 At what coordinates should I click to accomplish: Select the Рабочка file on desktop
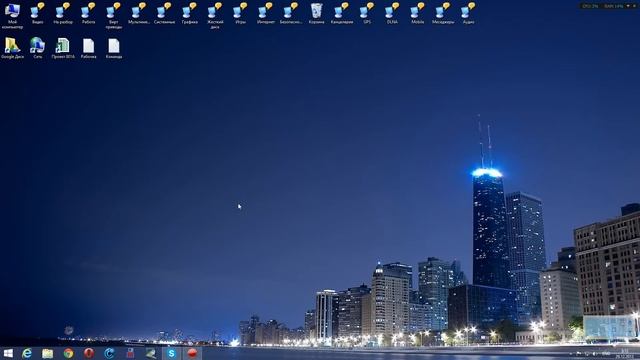pos(88,48)
